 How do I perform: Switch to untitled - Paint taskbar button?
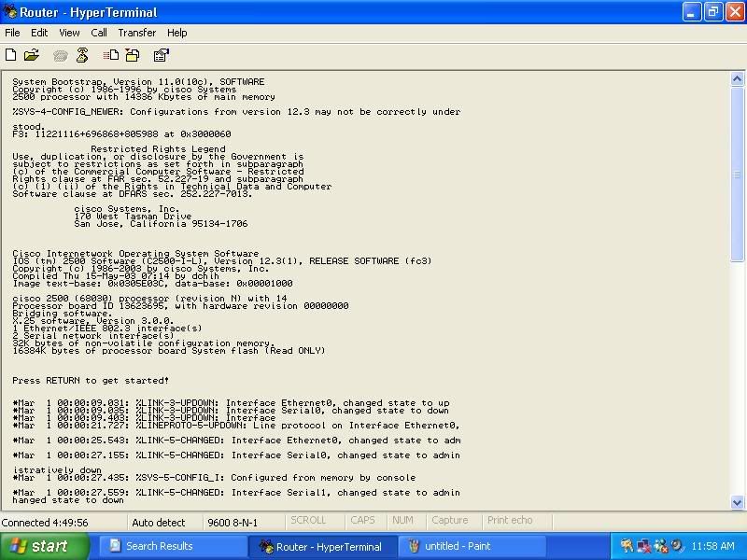click(x=472, y=546)
